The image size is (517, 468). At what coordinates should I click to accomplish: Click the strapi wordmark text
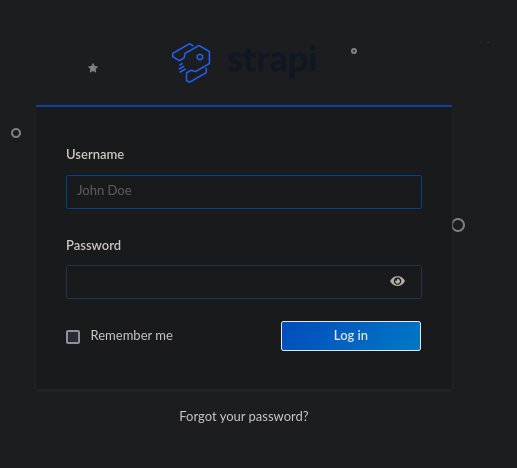point(272,61)
